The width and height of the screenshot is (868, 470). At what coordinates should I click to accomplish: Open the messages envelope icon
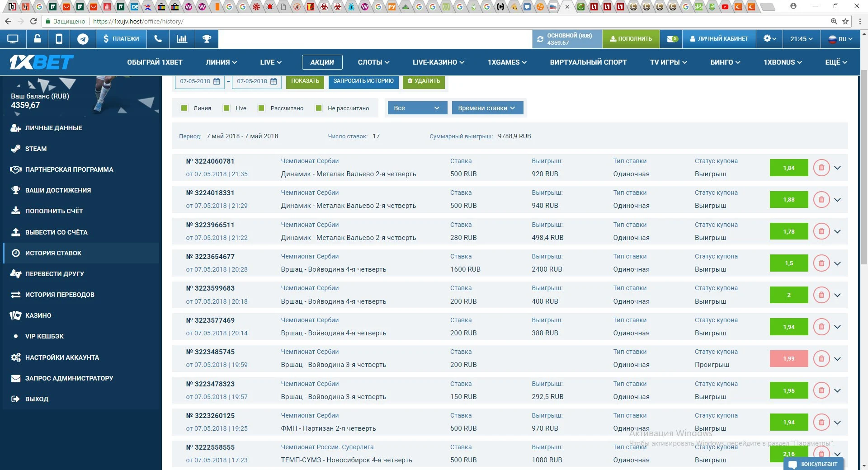(x=672, y=39)
